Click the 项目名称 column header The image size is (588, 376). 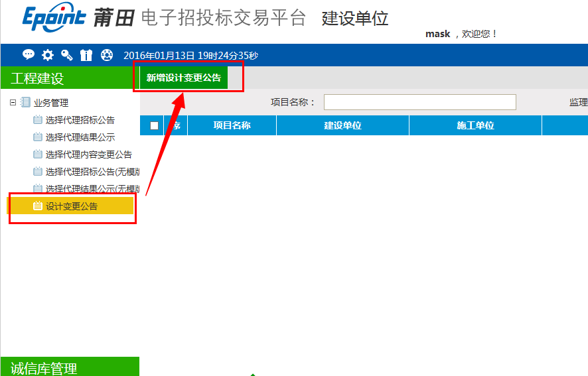pos(232,125)
